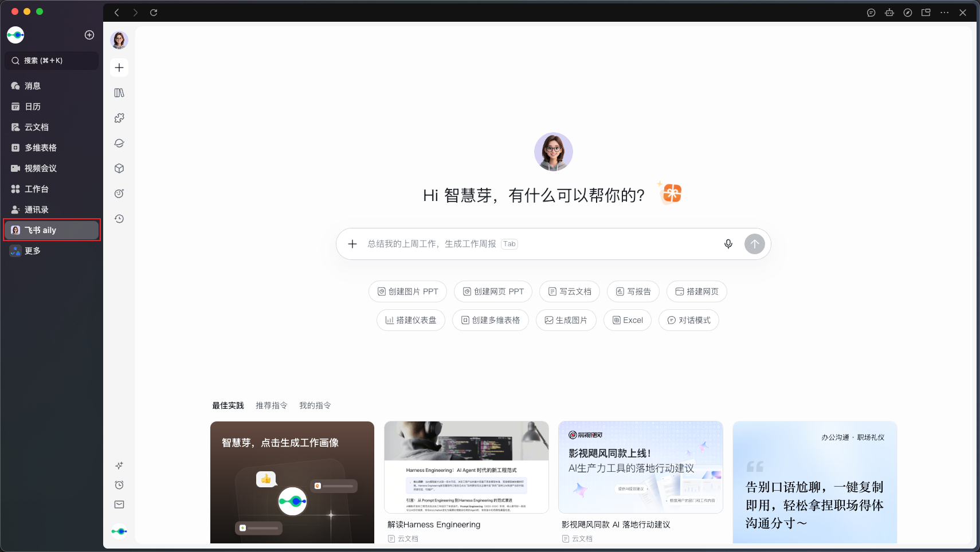Click the scheduled task clock-check icon

[x=119, y=194]
